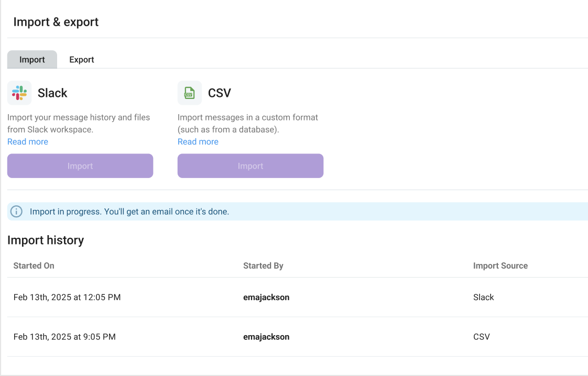The height and width of the screenshot is (376, 588).
Task: Click emajackson in the Slack import row
Action: [x=266, y=297]
